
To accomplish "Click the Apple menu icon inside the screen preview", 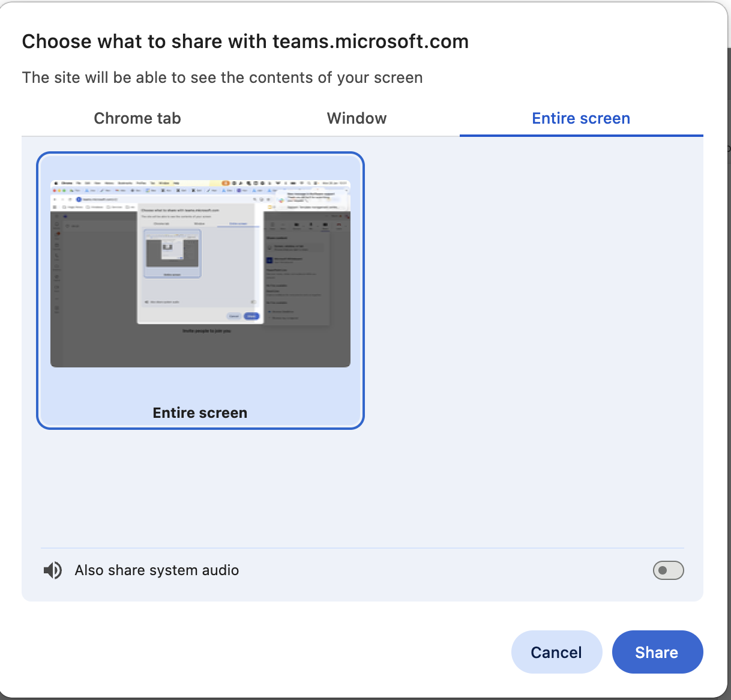I will pyautogui.click(x=56, y=183).
